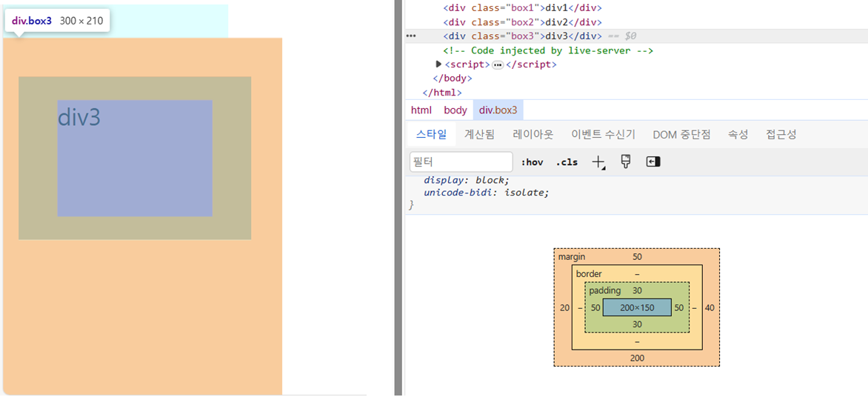The width and height of the screenshot is (868, 397).
Task: Select the closing html tag line
Action: pyautogui.click(x=442, y=93)
